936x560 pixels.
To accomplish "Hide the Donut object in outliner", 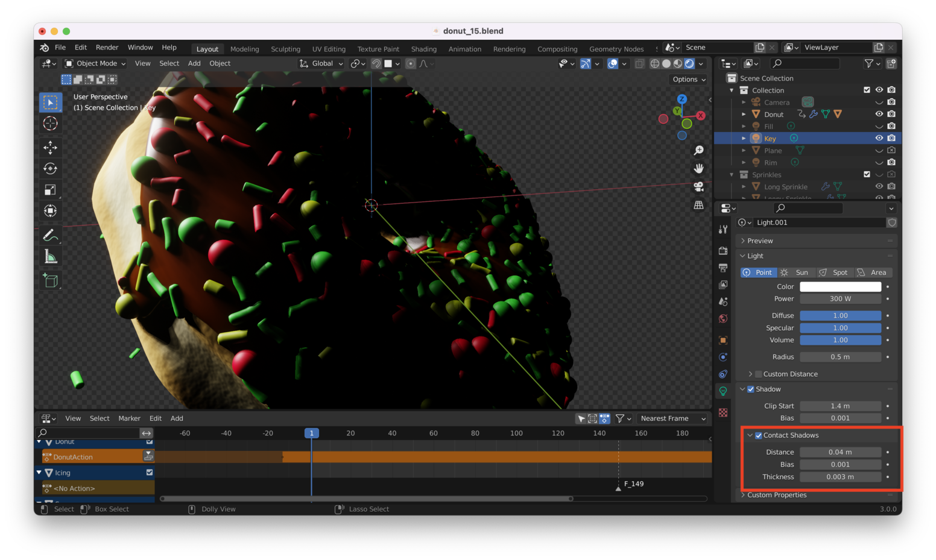I will [879, 114].
